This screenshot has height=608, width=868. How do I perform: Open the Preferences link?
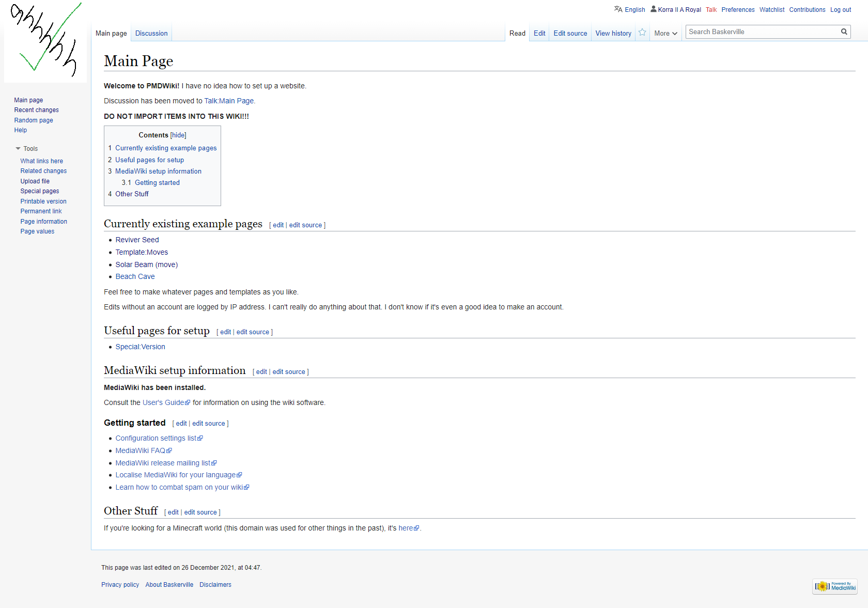coord(738,10)
